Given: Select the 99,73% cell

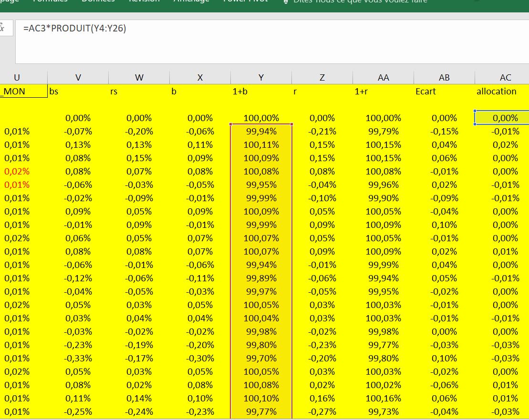Looking at the screenshot, I should [x=383, y=411].
